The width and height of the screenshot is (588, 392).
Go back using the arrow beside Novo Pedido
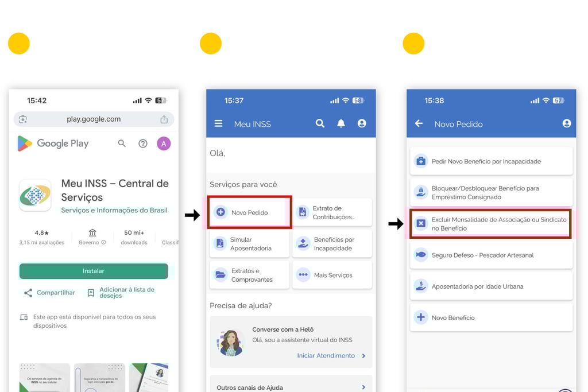pos(419,123)
